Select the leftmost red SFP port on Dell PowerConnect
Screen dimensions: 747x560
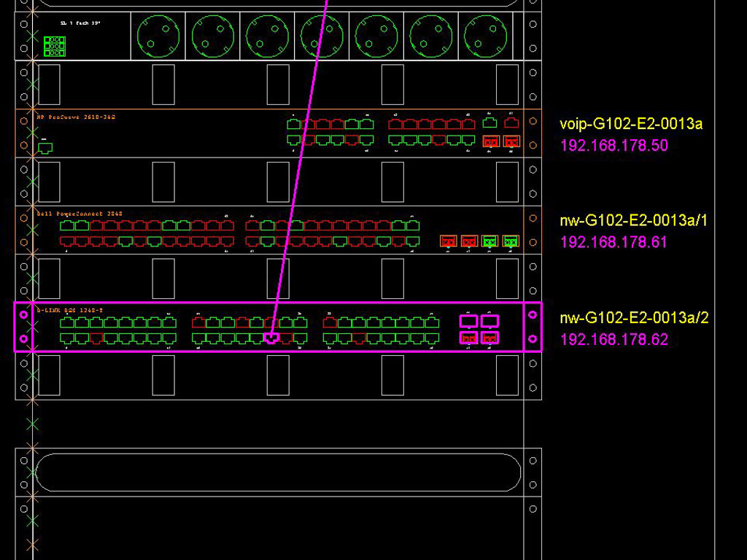[449, 241]
